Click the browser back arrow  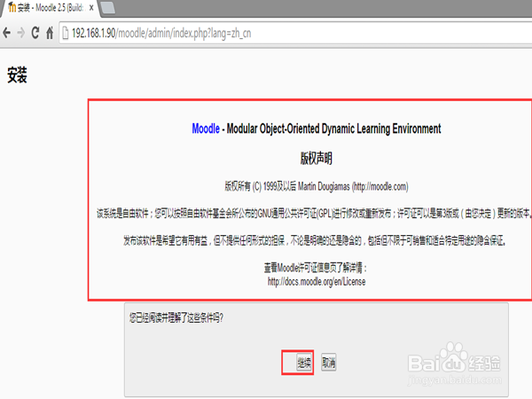click(x=6, y=33)
